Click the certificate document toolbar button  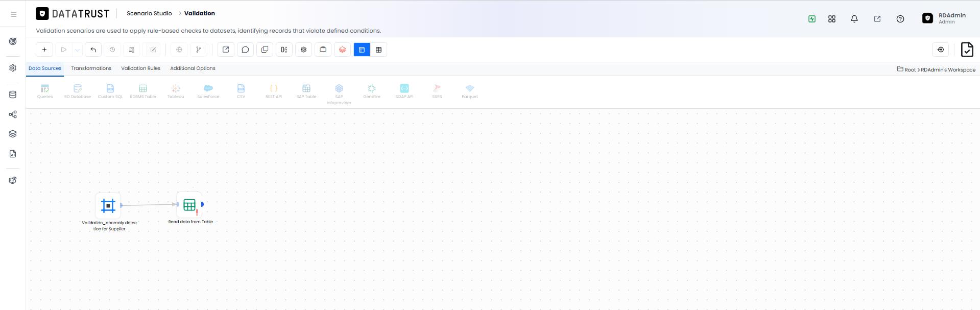coord(132,50)
